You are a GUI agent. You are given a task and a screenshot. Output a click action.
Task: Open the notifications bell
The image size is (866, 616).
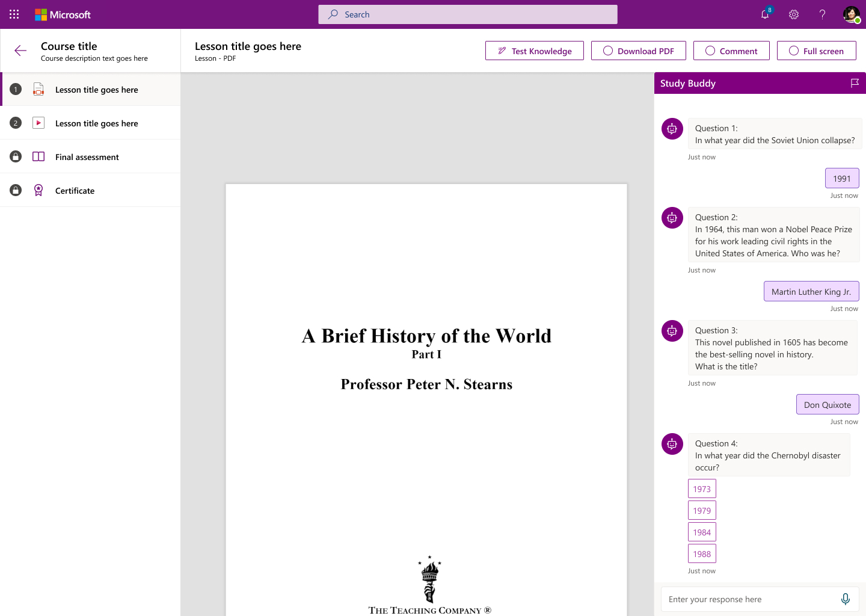click(x=765, y=14)
